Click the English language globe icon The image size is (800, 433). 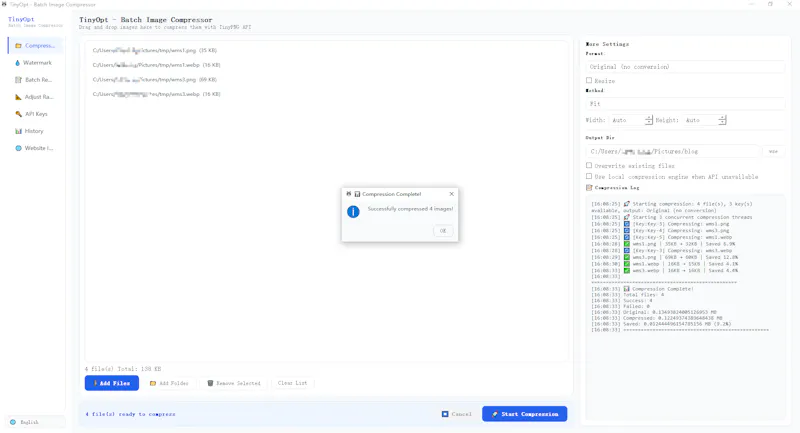click(13, 422)
